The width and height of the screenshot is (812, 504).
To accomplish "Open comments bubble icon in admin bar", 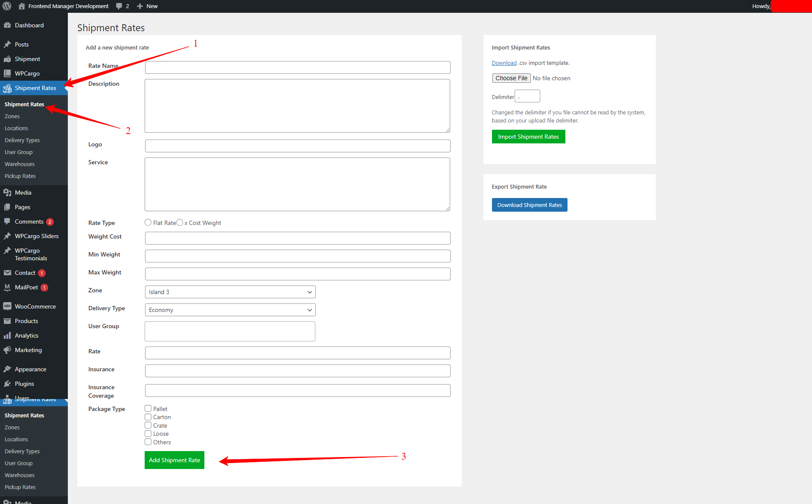I will pyautogui.click(x=119, y=6).
